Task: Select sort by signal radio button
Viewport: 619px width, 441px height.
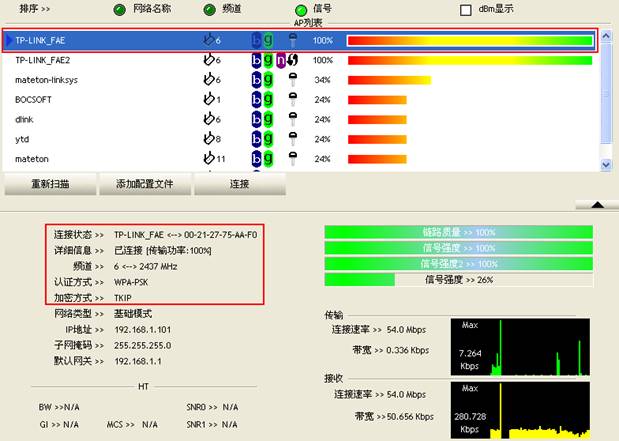Action: point(300,10)
